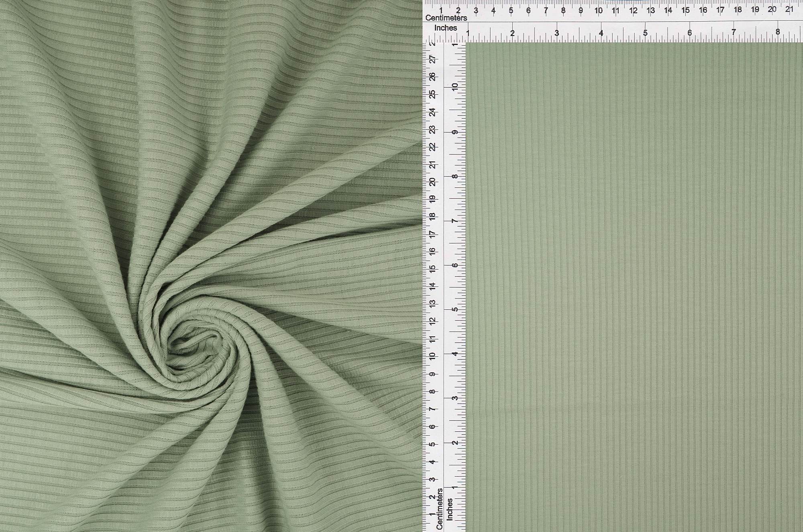Click the 5 inch mark on vertical ruler

pos(455,309)
